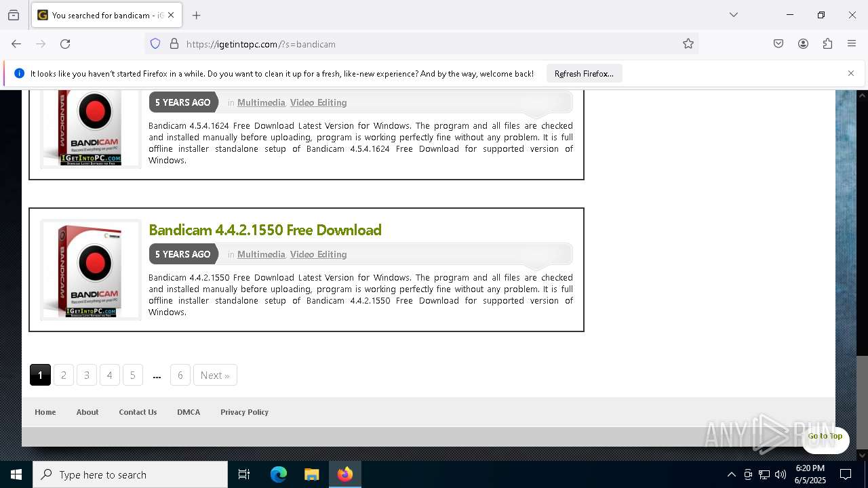
Task: Open network status tray icon
Action: click(x=764, y=474)
